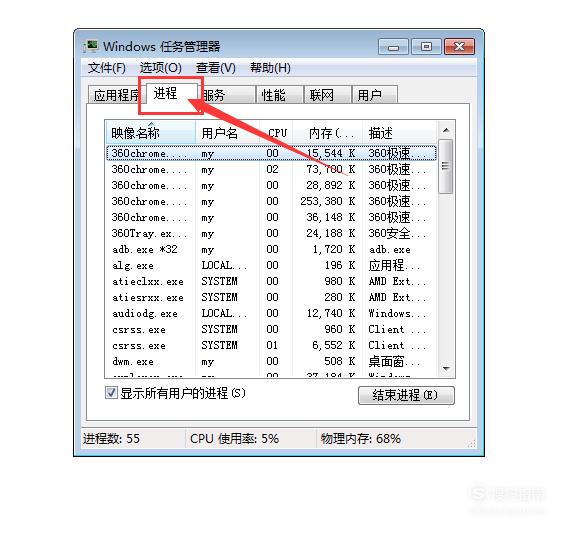Viewport: 569px width, 540px height.
Task: Select the dwm.exe process row
Action: point(271,361)
